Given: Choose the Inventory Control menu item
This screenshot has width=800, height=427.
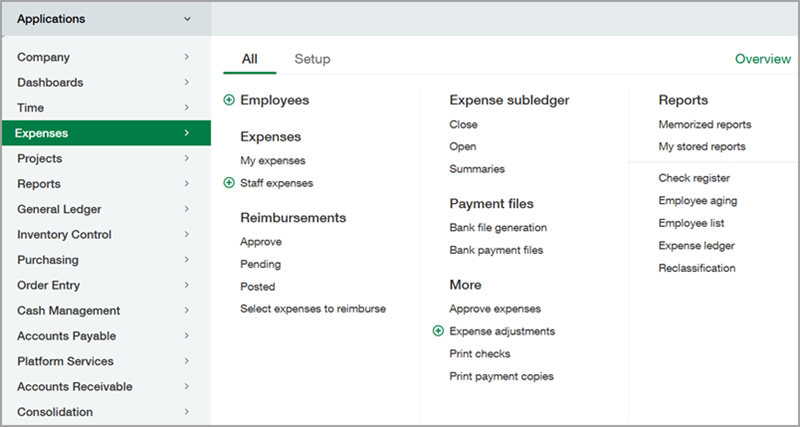Looking at the screenshot, I should coord(64,235).
